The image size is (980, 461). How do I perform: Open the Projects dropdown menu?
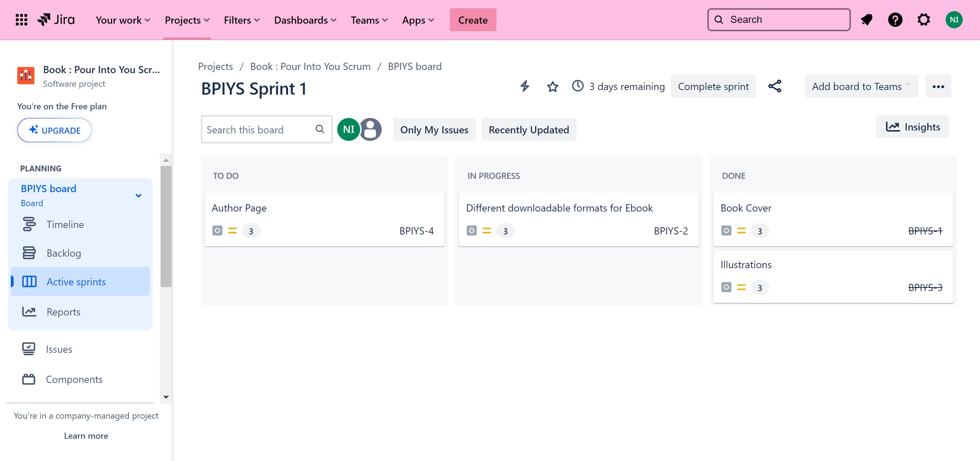coord(187,20)
